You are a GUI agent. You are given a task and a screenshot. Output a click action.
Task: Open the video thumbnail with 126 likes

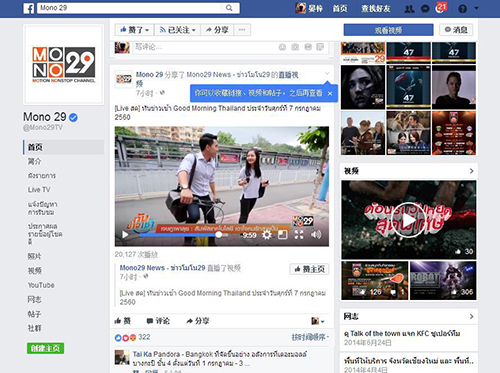click(375, 280)
